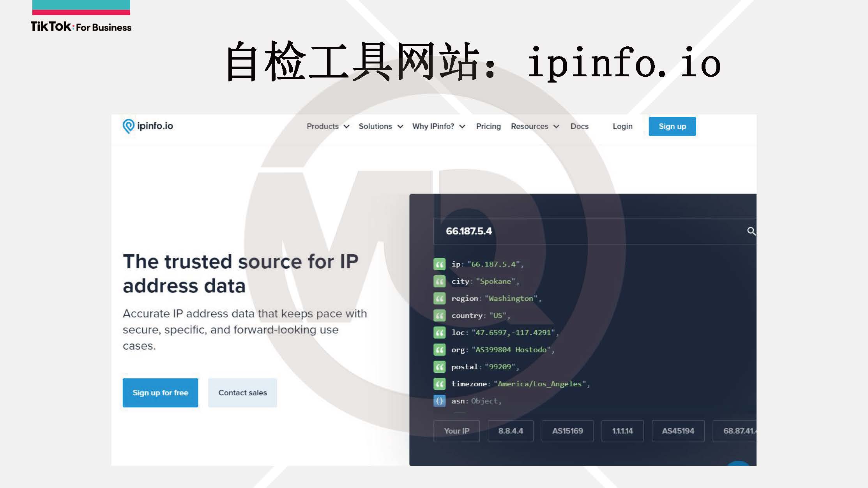The width and height of the screenshot is (868, 488).
Task: Click the Contact sales button
Action: coord(242,393)
